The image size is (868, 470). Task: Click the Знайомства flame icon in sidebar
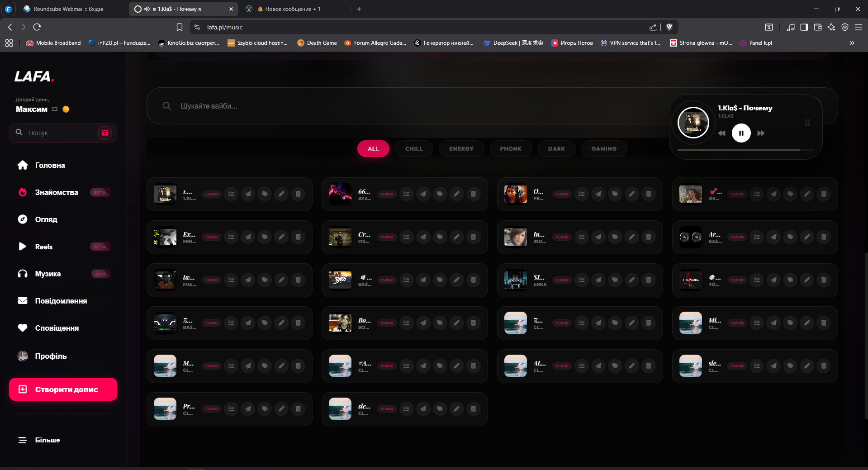(x=23, y=192)
